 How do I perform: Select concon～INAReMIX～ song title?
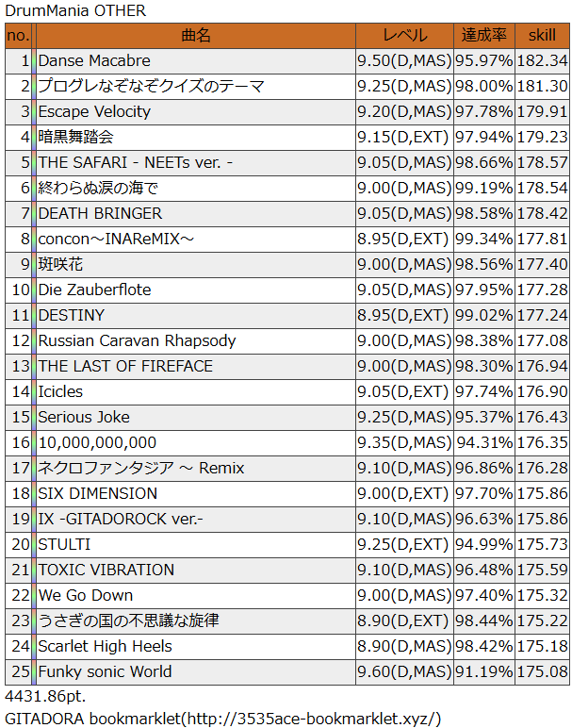116,240
